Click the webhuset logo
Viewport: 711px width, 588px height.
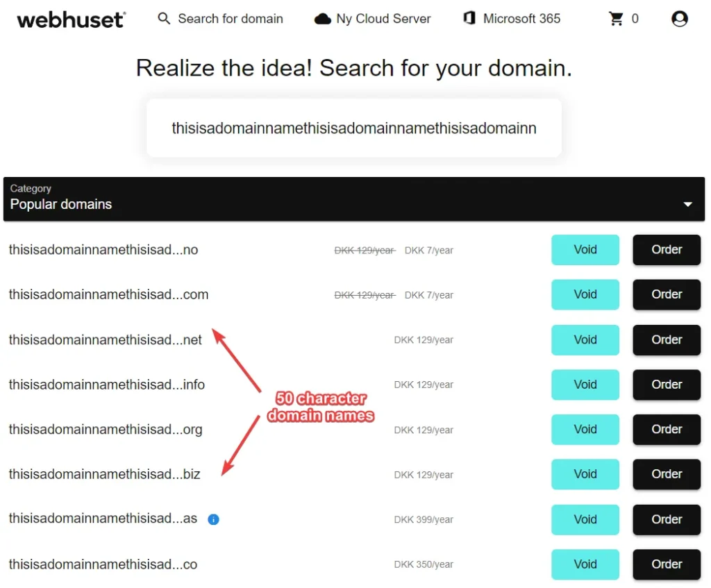(70, 19)
